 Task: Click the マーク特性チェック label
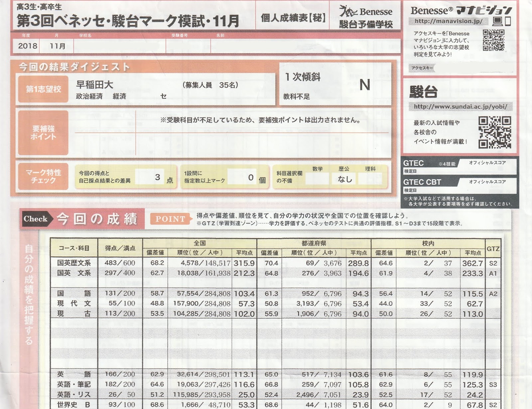click(x=43, y=176)
